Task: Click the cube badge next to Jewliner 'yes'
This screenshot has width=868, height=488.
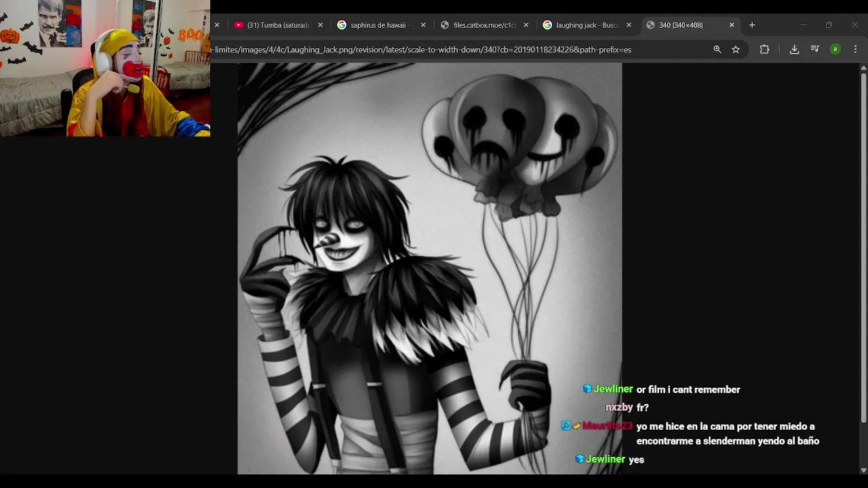Action: coord(579,459)
